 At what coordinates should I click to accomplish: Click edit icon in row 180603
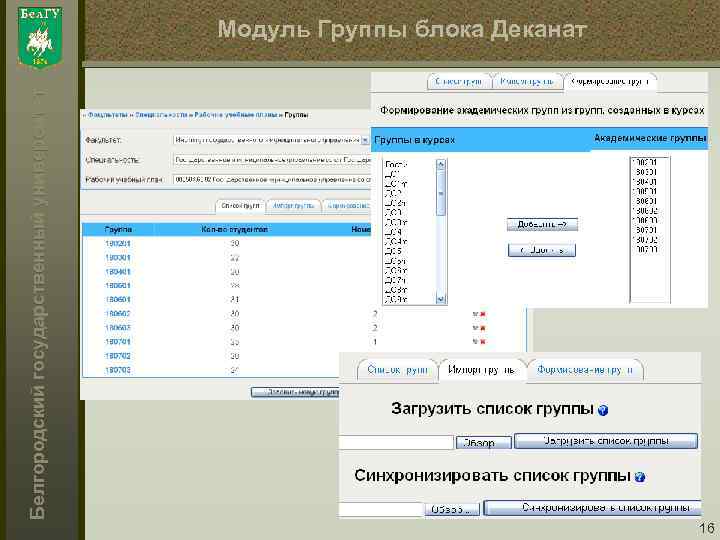pos(476,328)
